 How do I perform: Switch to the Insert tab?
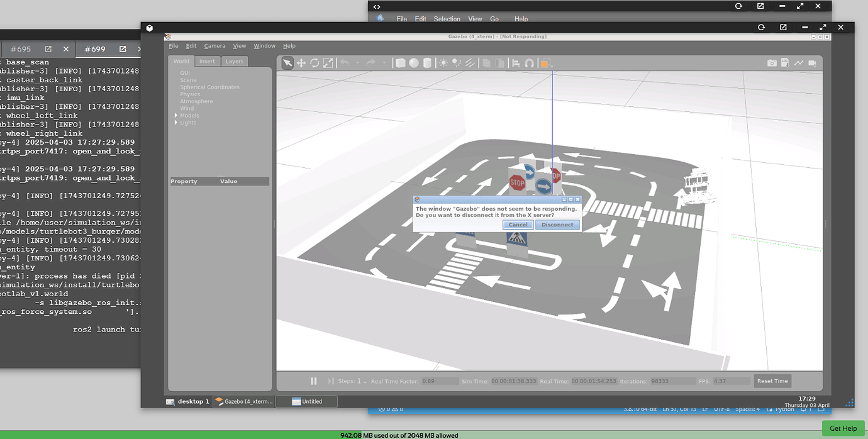pyautogui.click(x=207, y=61)
